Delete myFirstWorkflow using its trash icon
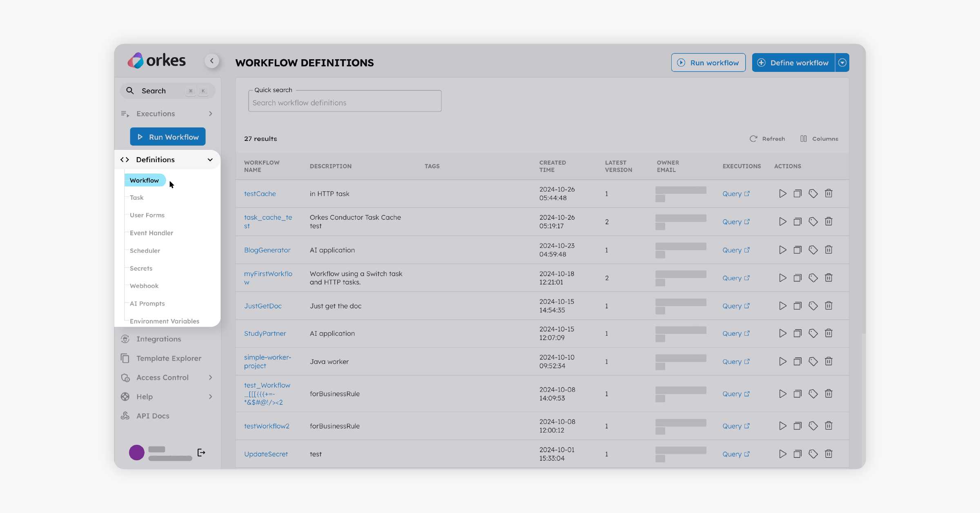The image size is (980, 513). point(829,278)
